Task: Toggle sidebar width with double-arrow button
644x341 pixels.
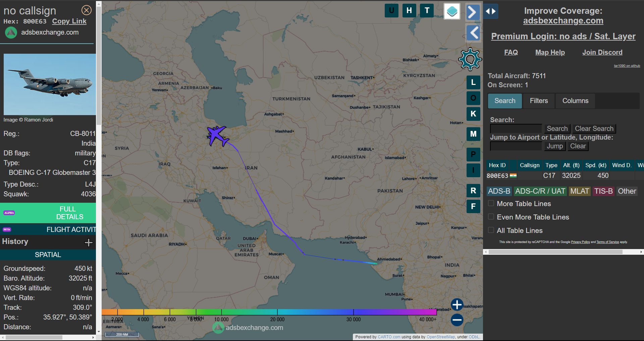Action: pyautogui.click(x=491, y=11)
